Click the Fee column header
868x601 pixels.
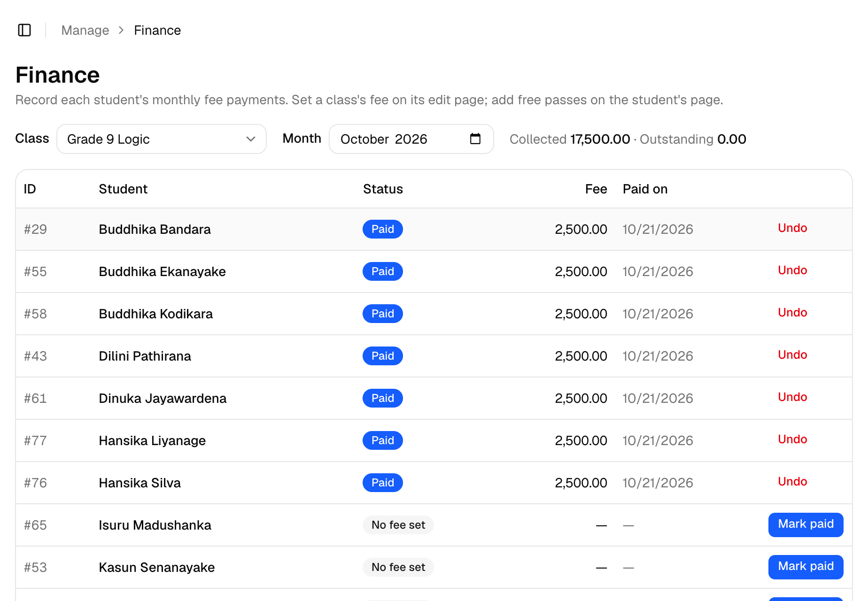click(596, 189)
